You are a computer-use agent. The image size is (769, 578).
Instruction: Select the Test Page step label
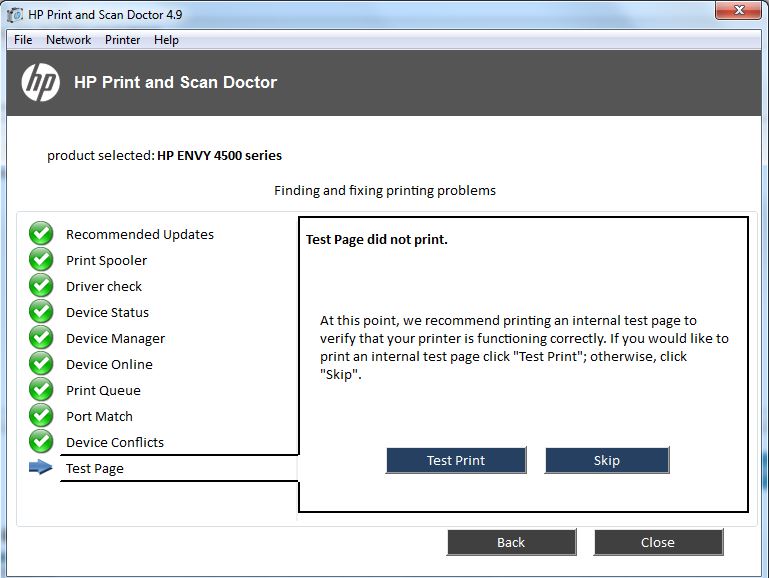coord(95,469)
